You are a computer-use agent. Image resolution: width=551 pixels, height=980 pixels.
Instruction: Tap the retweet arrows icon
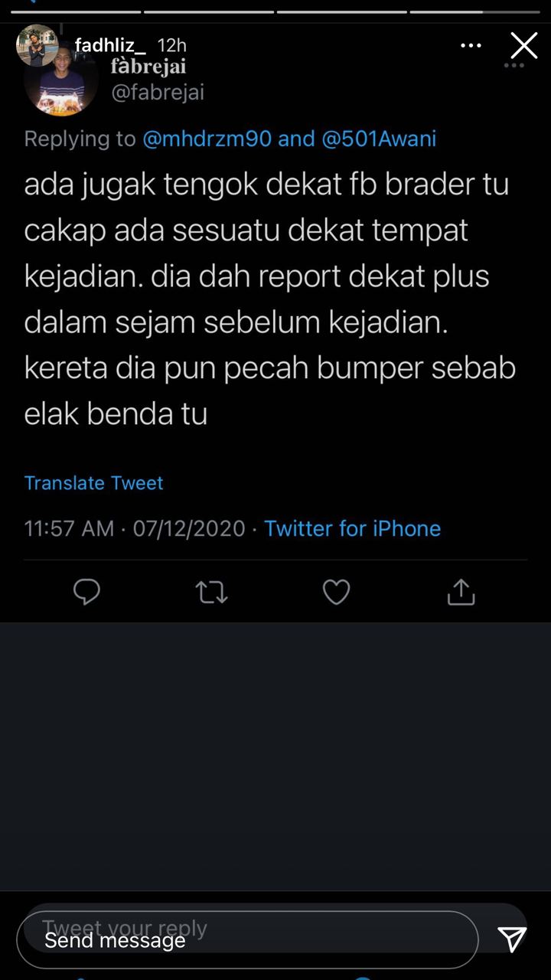click(x=211, y=593)
